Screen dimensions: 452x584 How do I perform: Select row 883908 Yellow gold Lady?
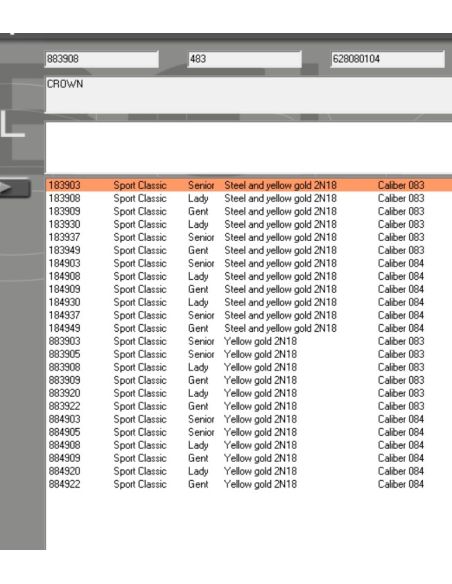[x=249, y=368]
